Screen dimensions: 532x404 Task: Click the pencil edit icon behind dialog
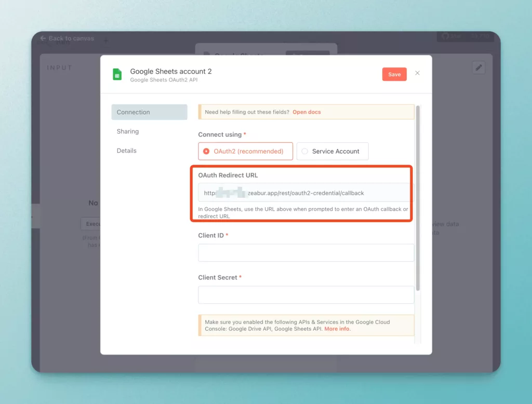pos(478,68)
